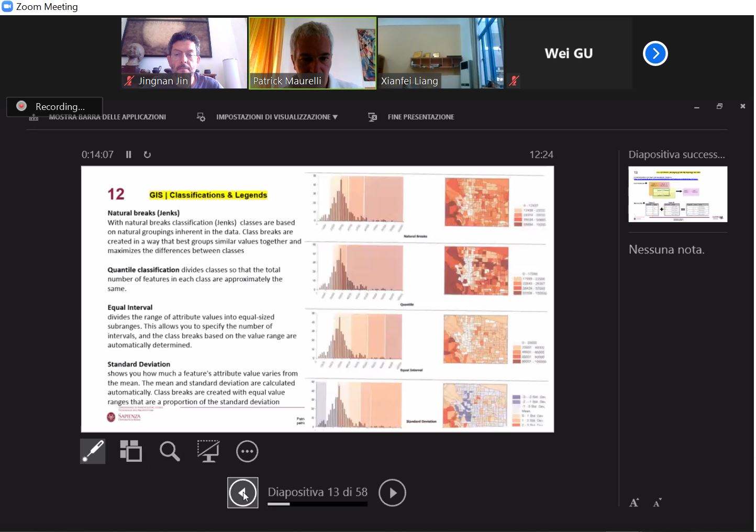The image size is (756, 532).
Task: Pause the presentation timer
Action: click(x=129, y=155)
